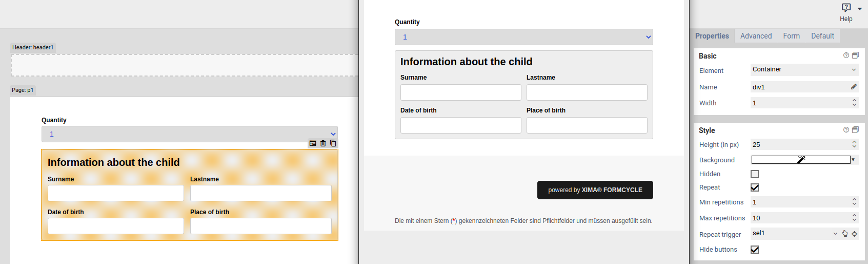
Task: Click the powered by XIMA FORMCYCLE button
Action: click(595, 190)
